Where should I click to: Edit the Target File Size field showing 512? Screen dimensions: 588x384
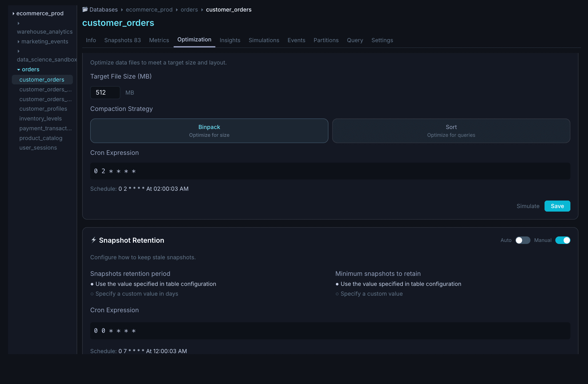pyautogui.click(x=105, y=93)
